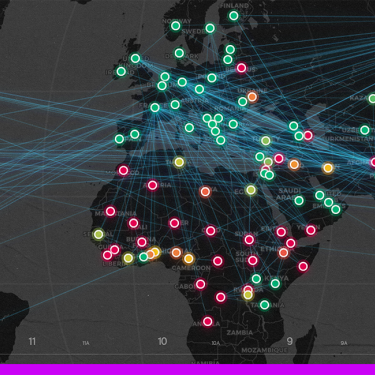Click the yellow-green marker above Liberia label
This screenshot has width=375, height=375.
pyautogui.click(x=128, y=258)
